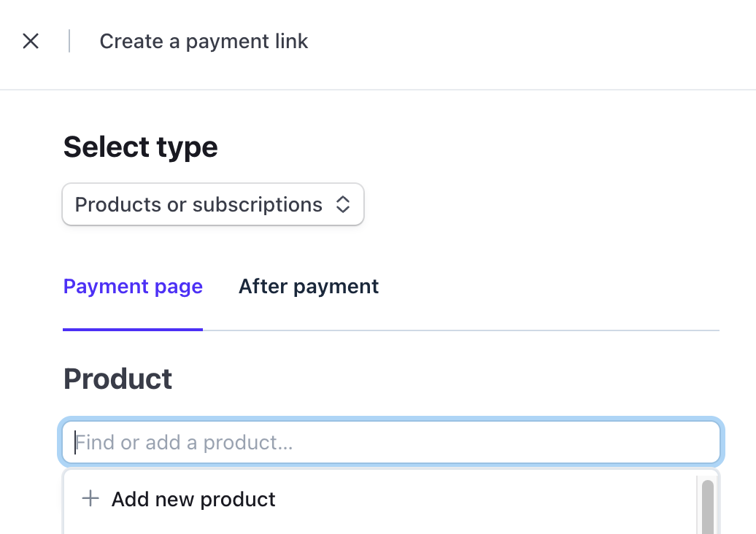Image resolution: width=756 pixels, height=534 pixels.
Task: Click the Find or add a product field
Action: [390, 442]
